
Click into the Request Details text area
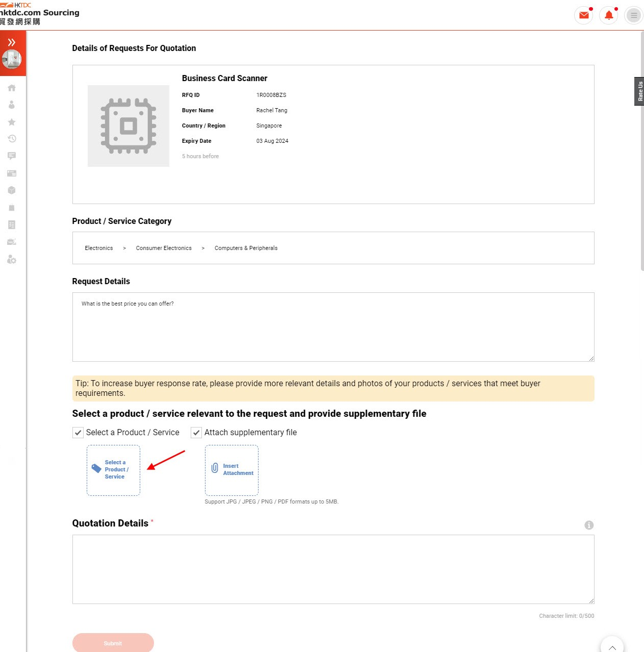click(x=333, y=327)
